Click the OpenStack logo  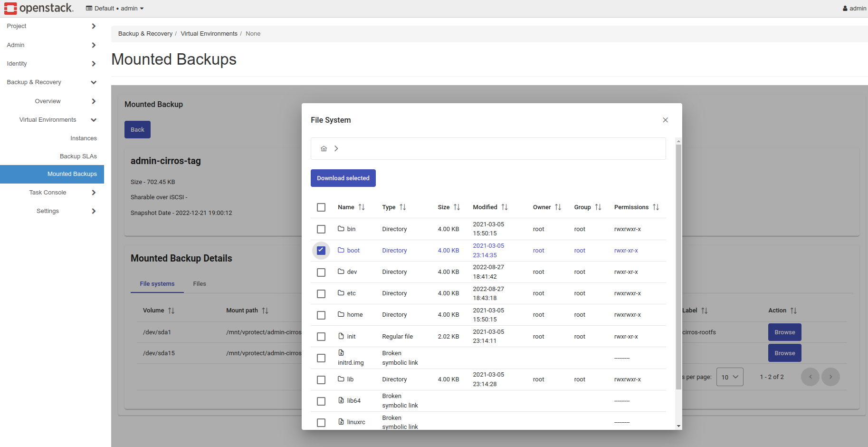[x=39, y=8]
